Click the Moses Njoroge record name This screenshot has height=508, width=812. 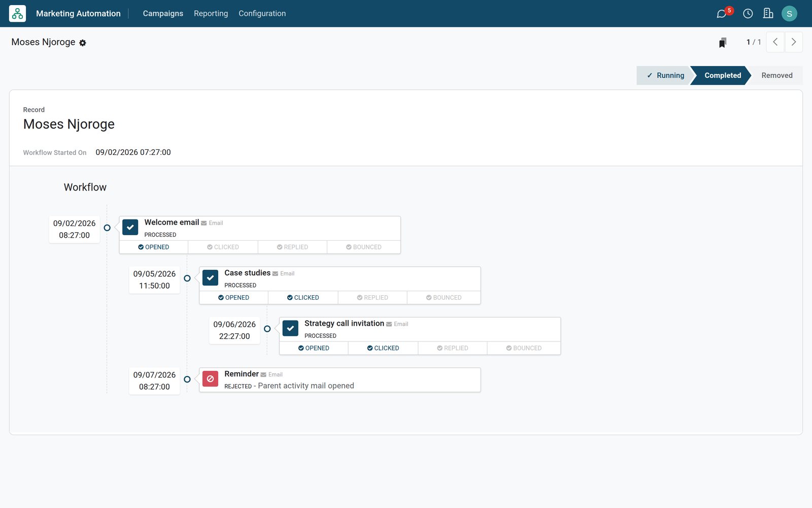[x=69, y=124]
